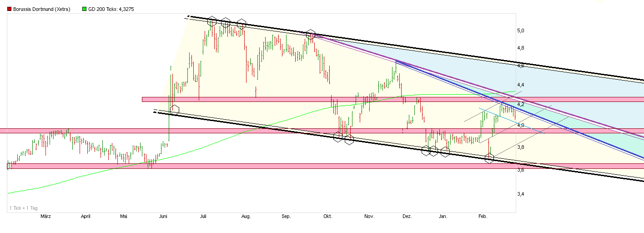Click the 4,0 price axis label
This screenshot has width=644, height=233.
click(521, 125)
